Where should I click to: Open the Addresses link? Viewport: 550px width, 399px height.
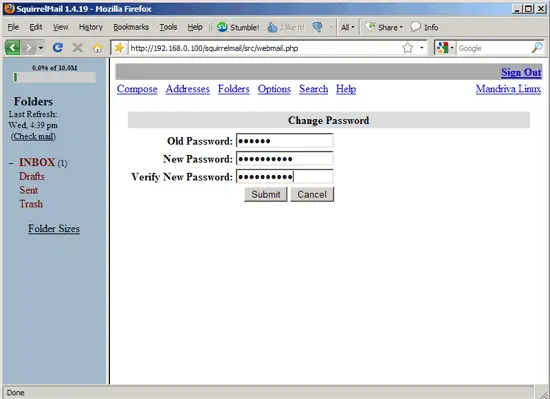click(188, 89)
